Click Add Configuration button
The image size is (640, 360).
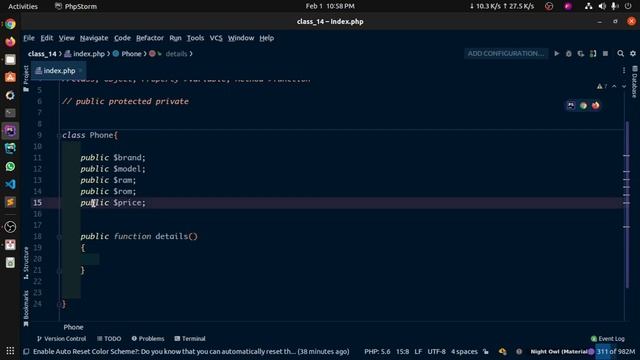506,53
